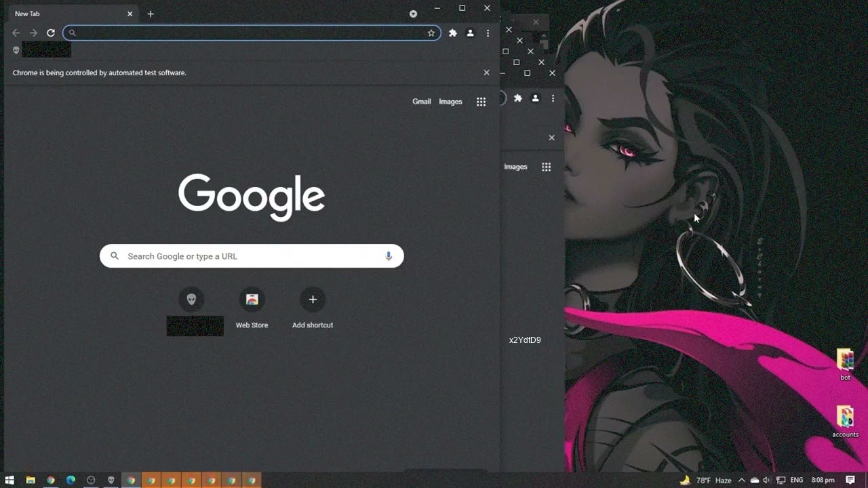Open the Gmail link
This screenshot has width=868, height=488.
tap(421, 102)
